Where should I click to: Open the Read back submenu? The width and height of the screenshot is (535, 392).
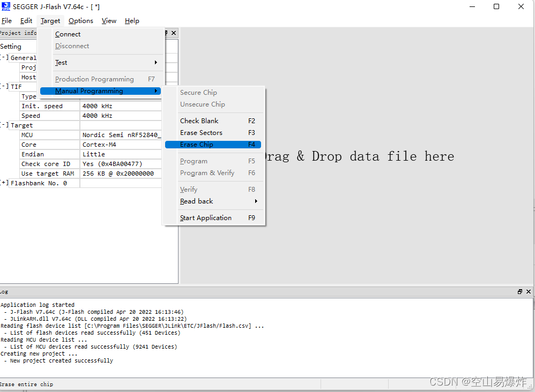[213, 201]
